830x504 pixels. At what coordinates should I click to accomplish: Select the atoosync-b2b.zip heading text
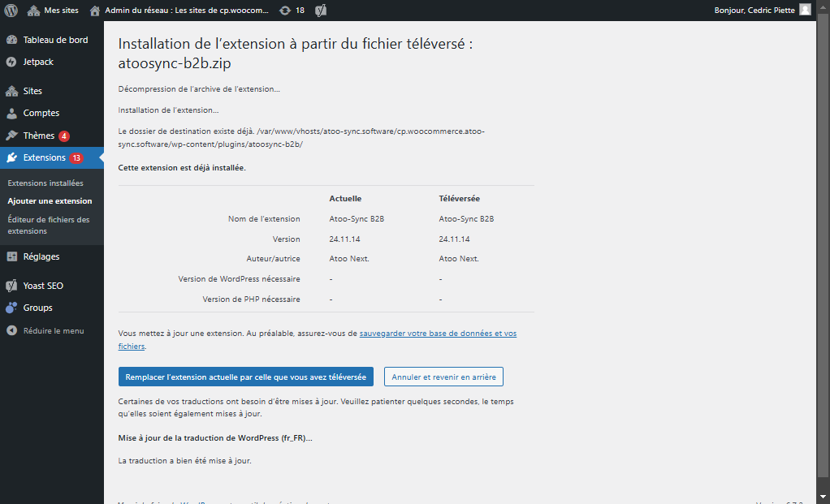[x=175, y=63]
